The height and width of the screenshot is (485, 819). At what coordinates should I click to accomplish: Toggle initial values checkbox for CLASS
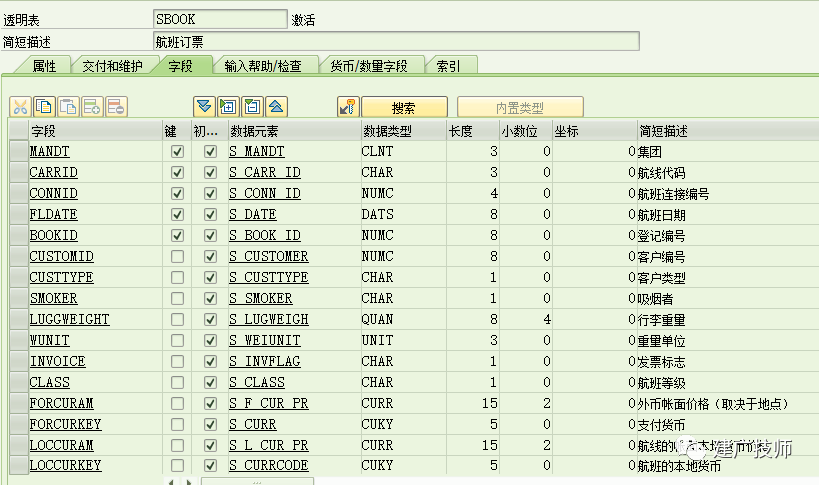[x=210, y=382]
